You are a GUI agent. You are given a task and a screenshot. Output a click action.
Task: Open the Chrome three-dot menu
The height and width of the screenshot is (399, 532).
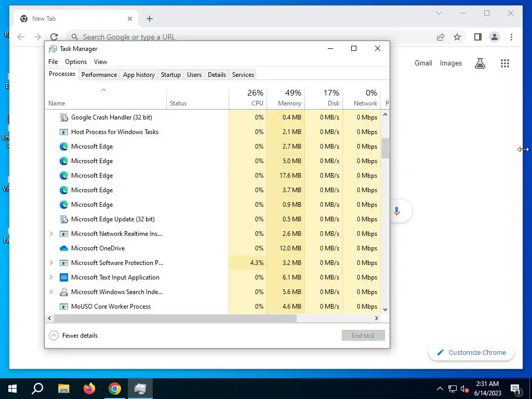511,37
